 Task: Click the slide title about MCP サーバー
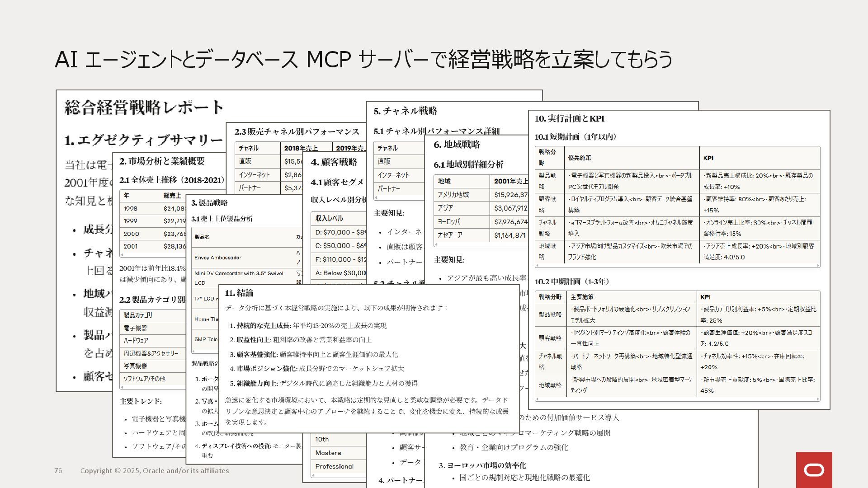tap(363, 60)
